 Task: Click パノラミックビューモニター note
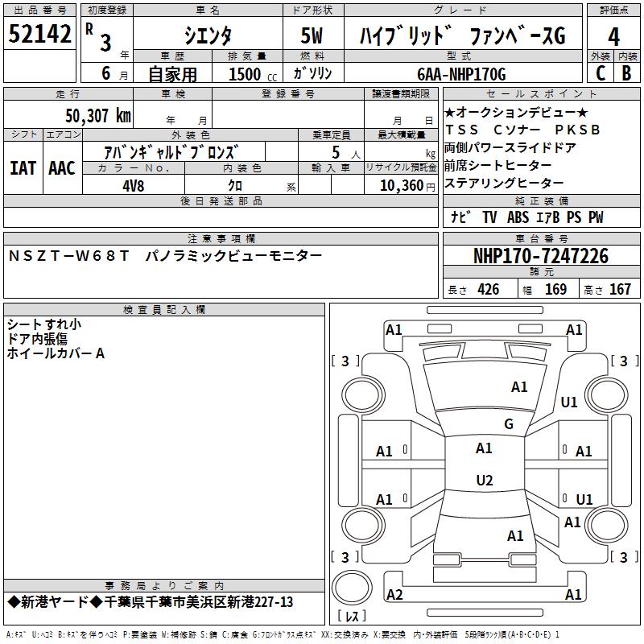point(233,256)
